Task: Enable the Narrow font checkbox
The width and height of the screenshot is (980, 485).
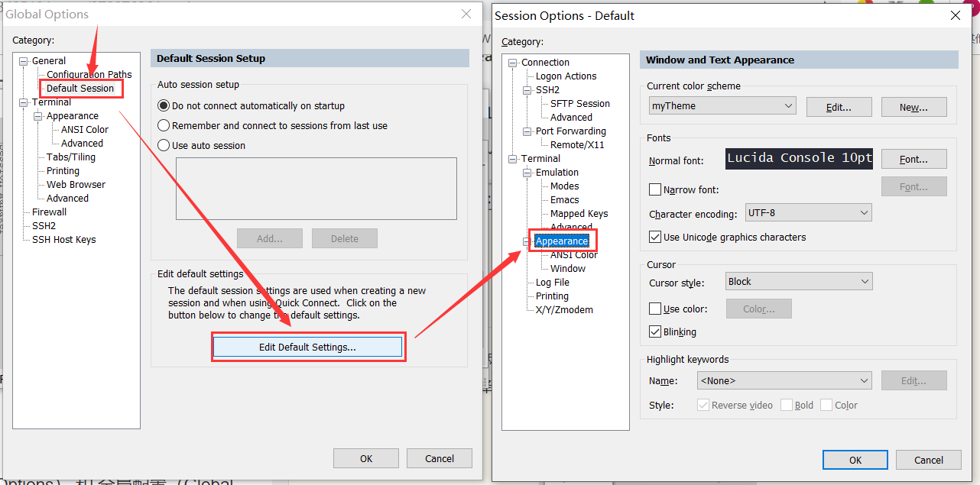Action: (x=655, y=189)
